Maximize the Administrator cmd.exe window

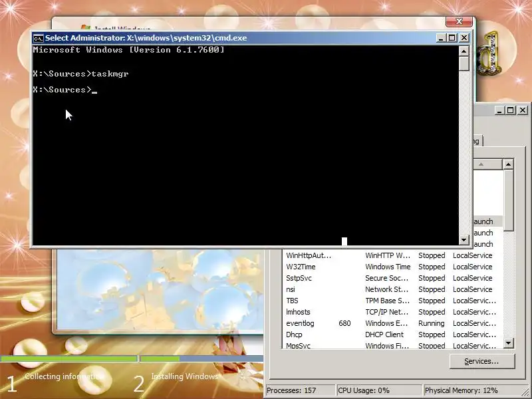[452, 38]
